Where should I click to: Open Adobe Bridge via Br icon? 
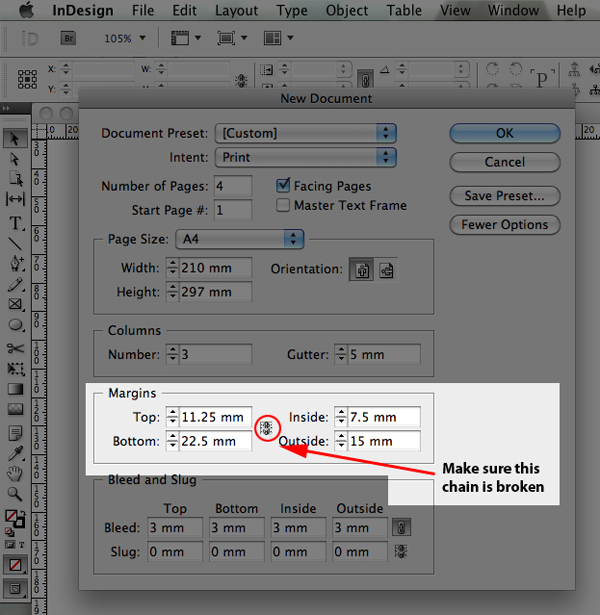click(x=68, y=38)
